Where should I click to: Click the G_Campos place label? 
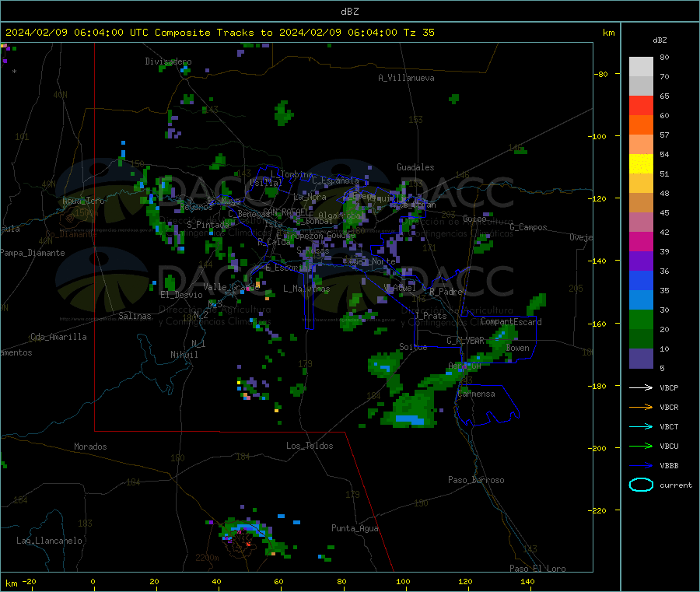528,227
